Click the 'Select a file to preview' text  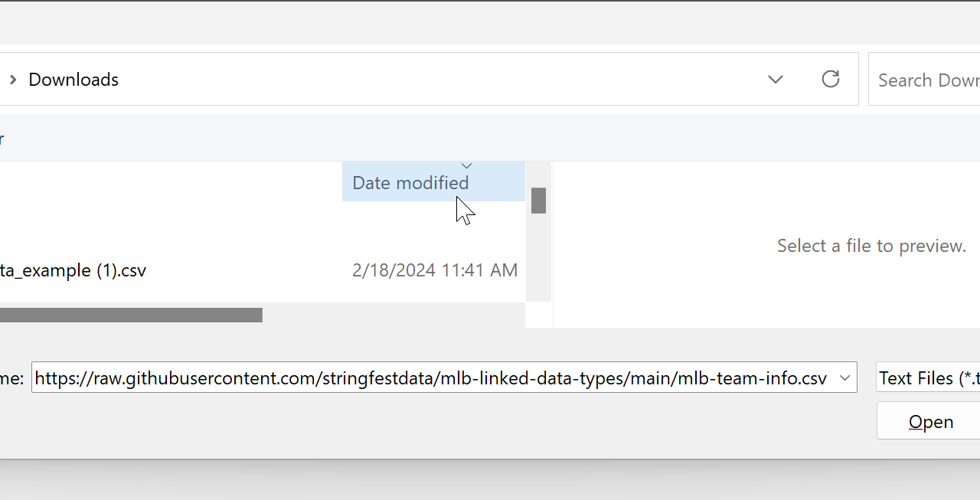(871, 246)
